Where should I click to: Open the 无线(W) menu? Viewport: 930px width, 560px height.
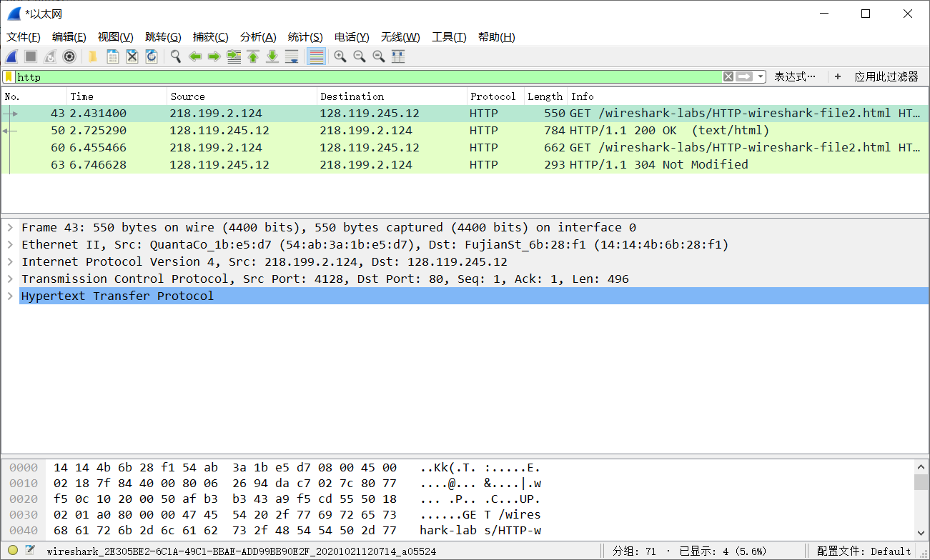coord(400,37)
